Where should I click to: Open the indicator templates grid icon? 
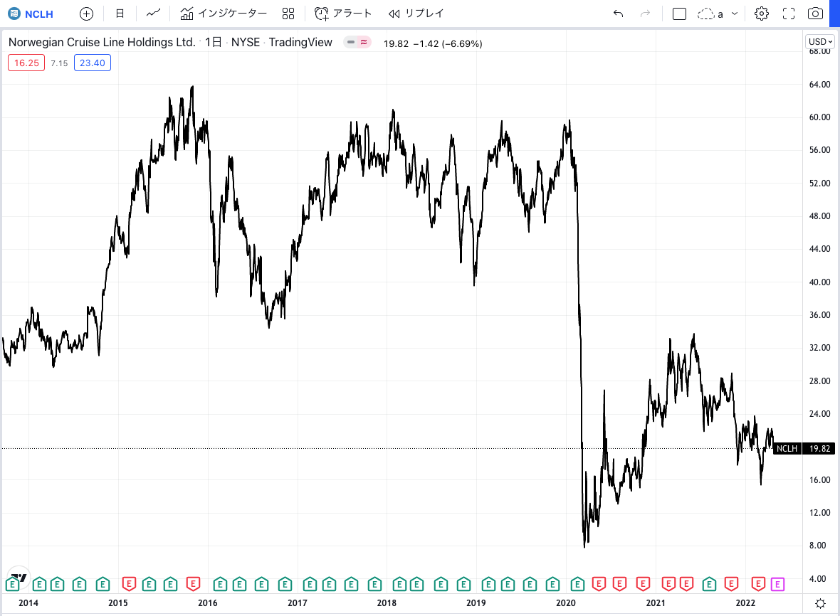(288, 14)
